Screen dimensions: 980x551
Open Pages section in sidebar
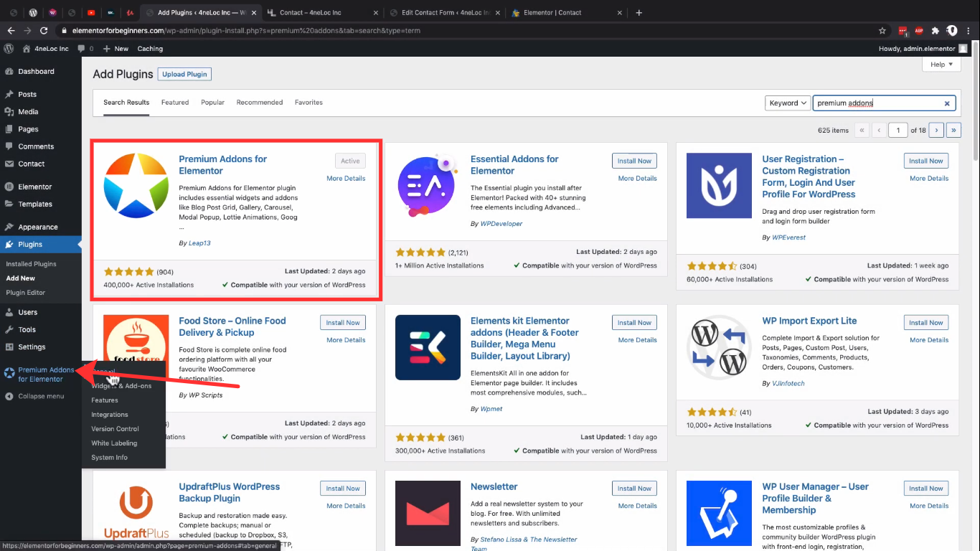point(29,129)
